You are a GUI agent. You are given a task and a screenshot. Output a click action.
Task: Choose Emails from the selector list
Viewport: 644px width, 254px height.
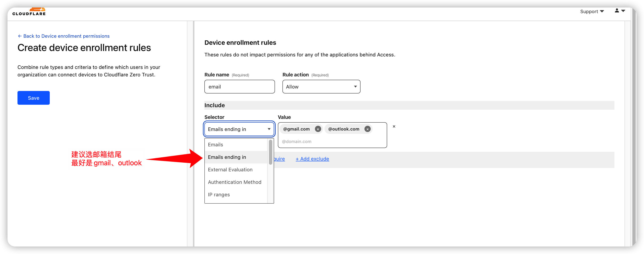coord(215,145)
